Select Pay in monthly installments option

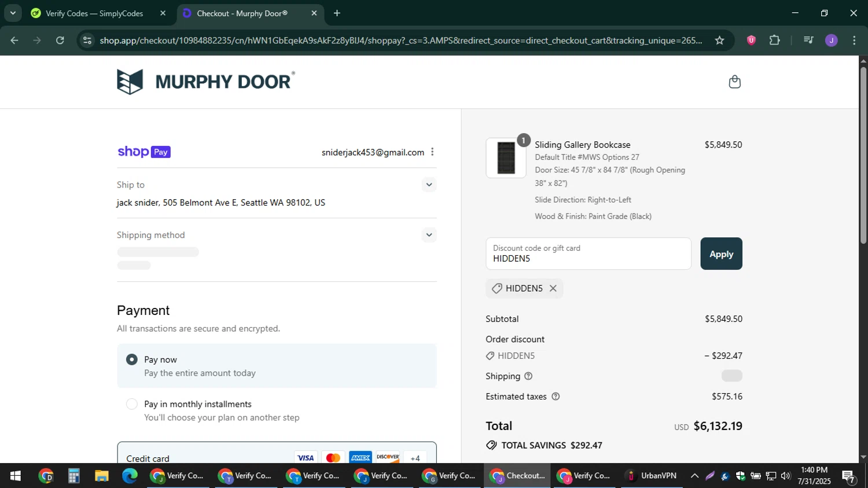pos(132,404)
